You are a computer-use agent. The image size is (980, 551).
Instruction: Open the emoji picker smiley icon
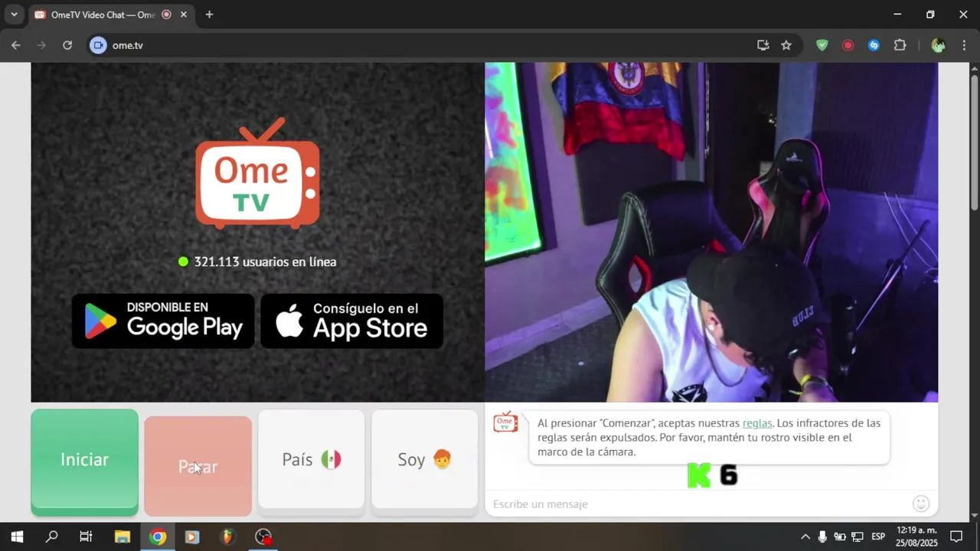pos(921,504)
